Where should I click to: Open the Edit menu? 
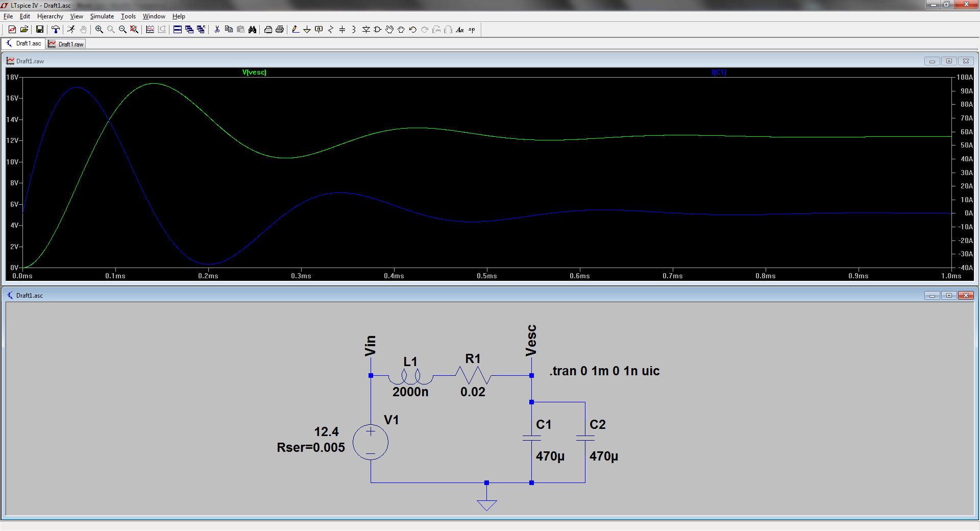[25, 16]
